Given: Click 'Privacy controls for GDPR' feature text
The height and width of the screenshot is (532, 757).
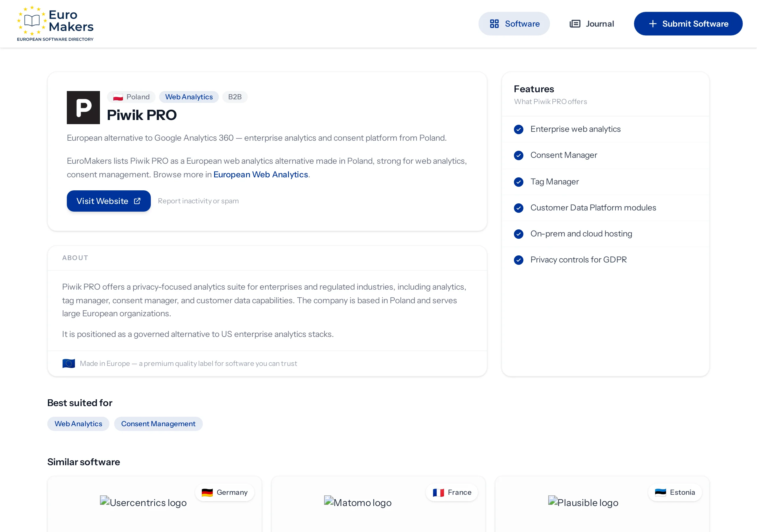Looking at the screenshot, I should [578, 260].
